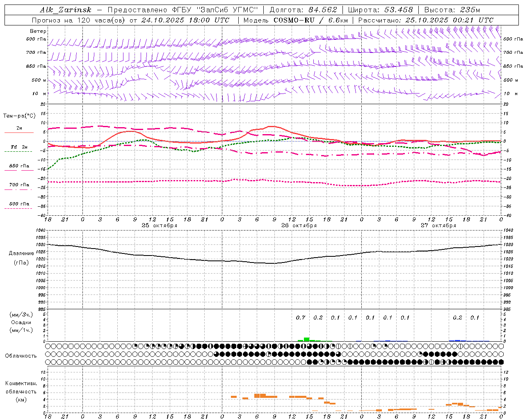Select forecast start "24.10.2025 18:00 UTC"
The height and width of the screenshot is (420, 525).
(x=185, y=20)
